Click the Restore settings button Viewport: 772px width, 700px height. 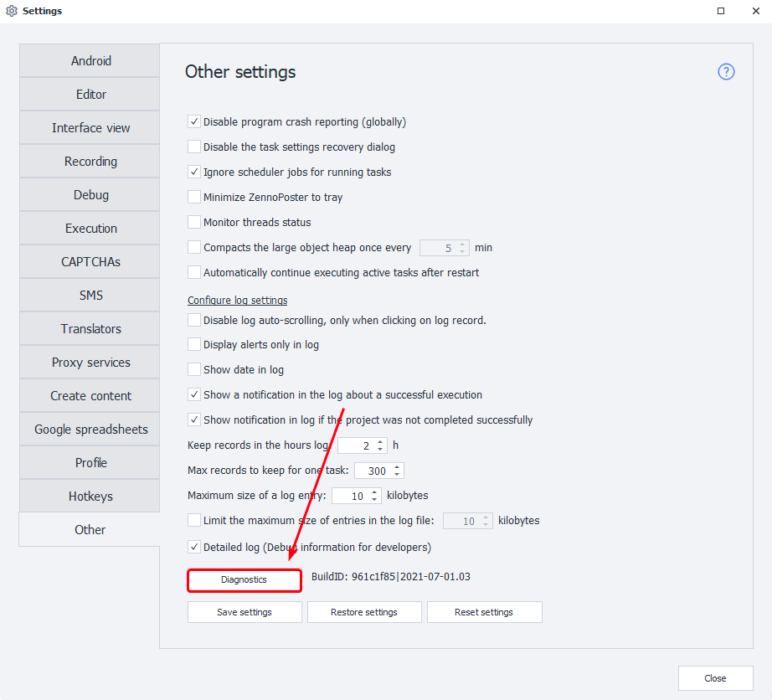[364, 612]
